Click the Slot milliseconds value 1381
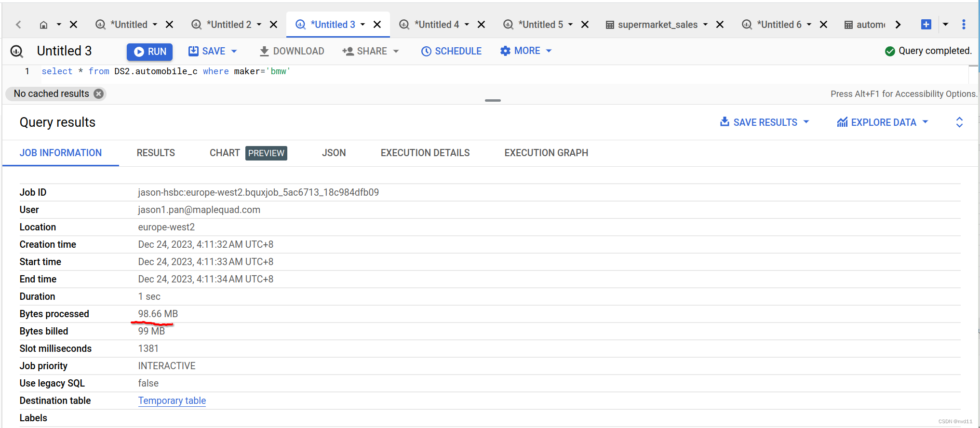Viewport: 980px width, 428px height. (148, 348)
